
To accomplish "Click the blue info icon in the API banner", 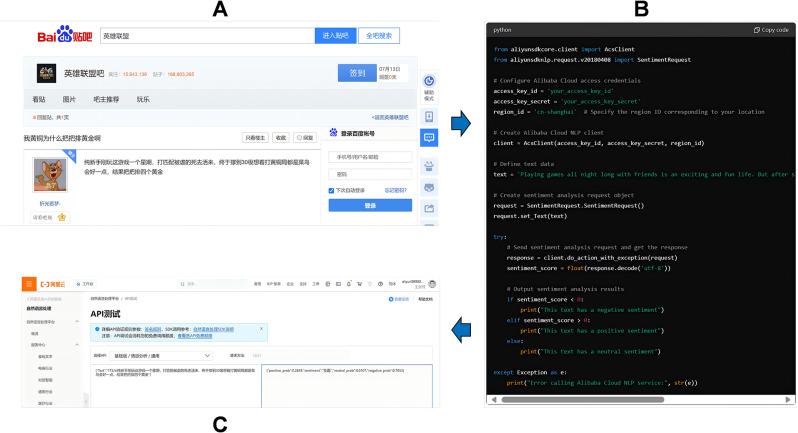I will [x=97, y=329].
